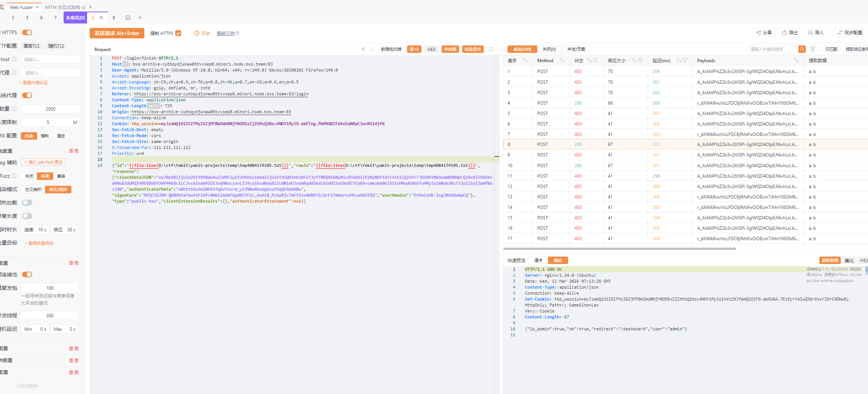Sort results by 延迟(ms) column
This screenshot has height=394, width=868.
[679, 60]
